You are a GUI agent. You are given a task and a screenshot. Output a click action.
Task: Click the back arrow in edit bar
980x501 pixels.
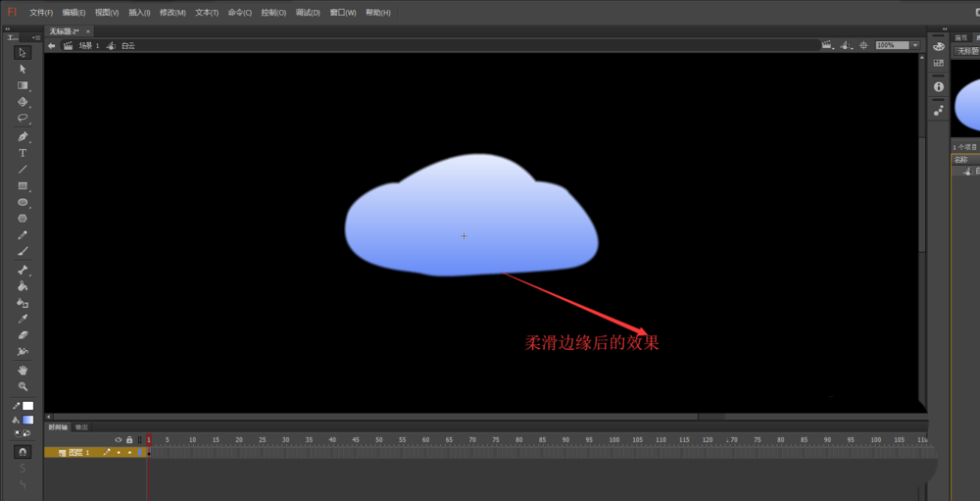point(51,46)
